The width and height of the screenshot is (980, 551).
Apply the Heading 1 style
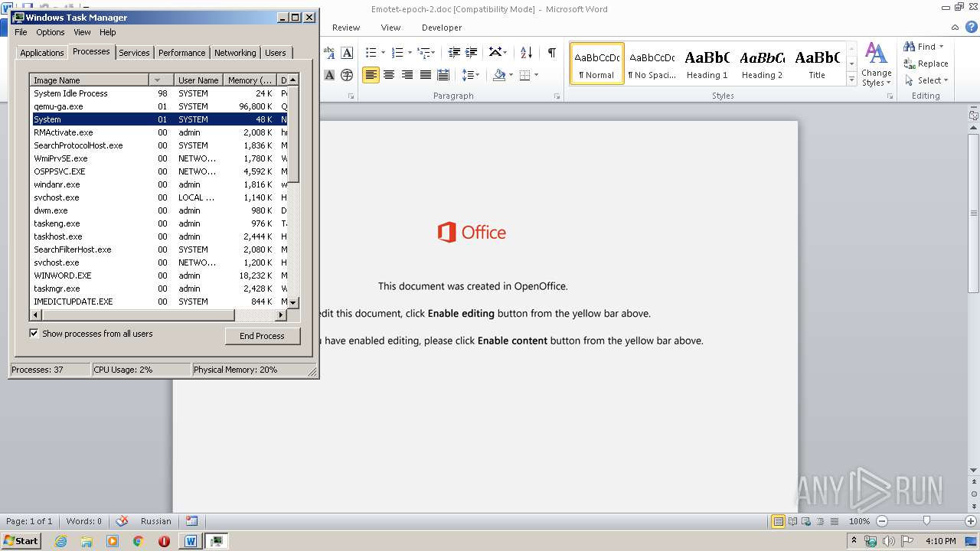(x=707, y=64)
